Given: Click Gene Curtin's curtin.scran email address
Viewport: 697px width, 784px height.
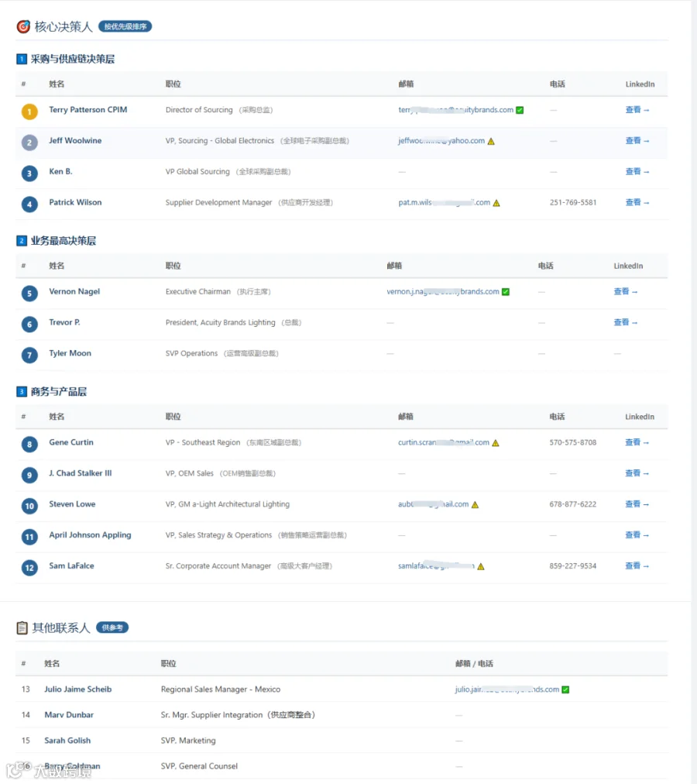Looking at the screenshot, I should [444, 442].
